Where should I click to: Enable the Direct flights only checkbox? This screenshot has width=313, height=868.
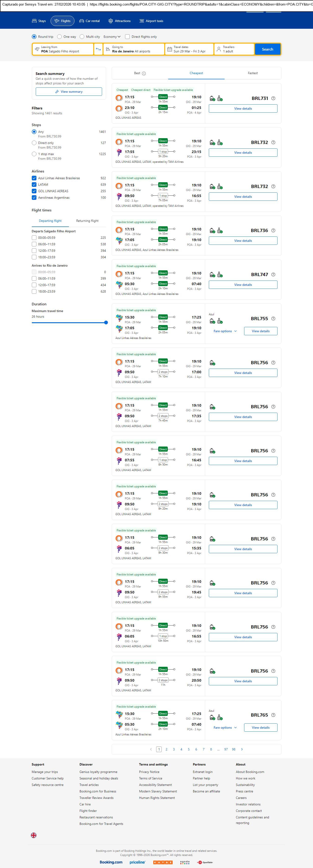(127, 37)
